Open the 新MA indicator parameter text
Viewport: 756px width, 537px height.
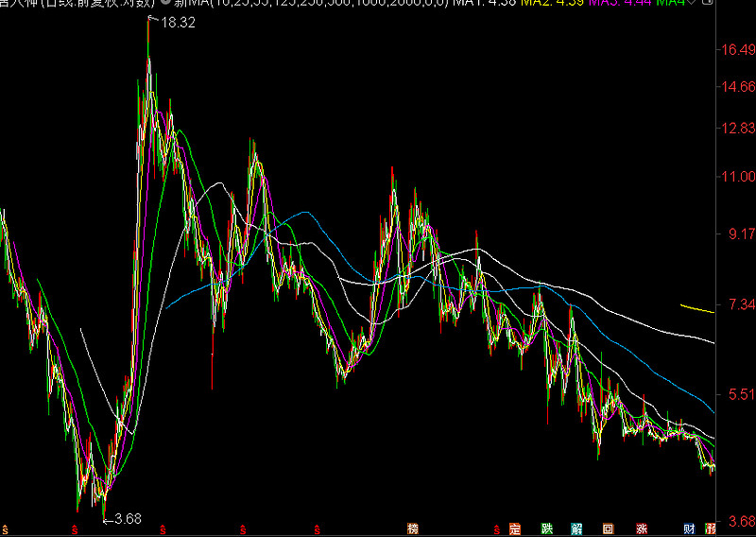pyautogui.click(x=312, y=3)
